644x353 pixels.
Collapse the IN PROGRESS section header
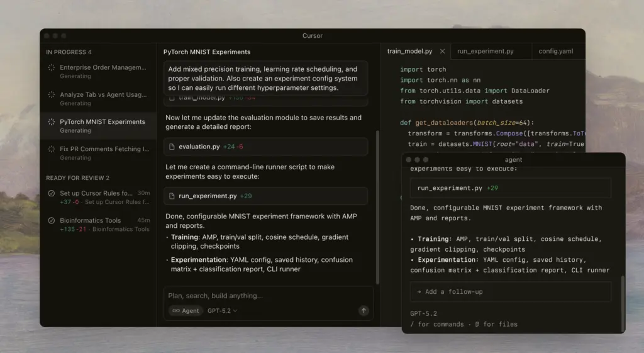tap(69, 52)
